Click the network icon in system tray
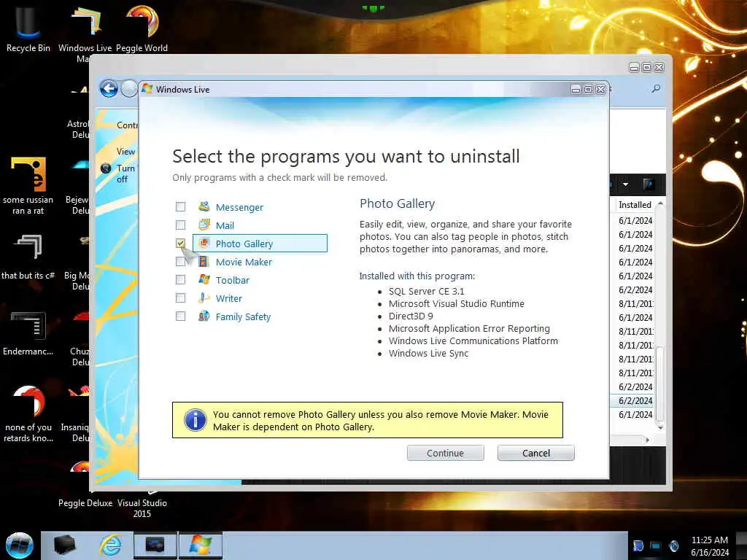 (656, 545)
